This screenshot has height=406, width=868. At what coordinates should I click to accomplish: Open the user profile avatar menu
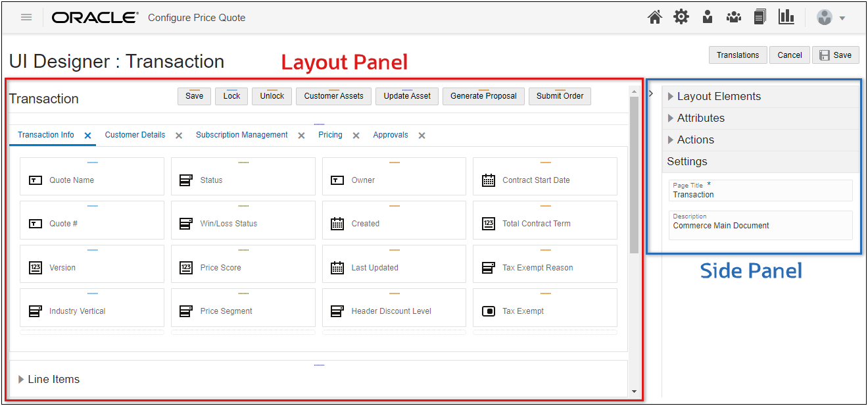point(825,17)
